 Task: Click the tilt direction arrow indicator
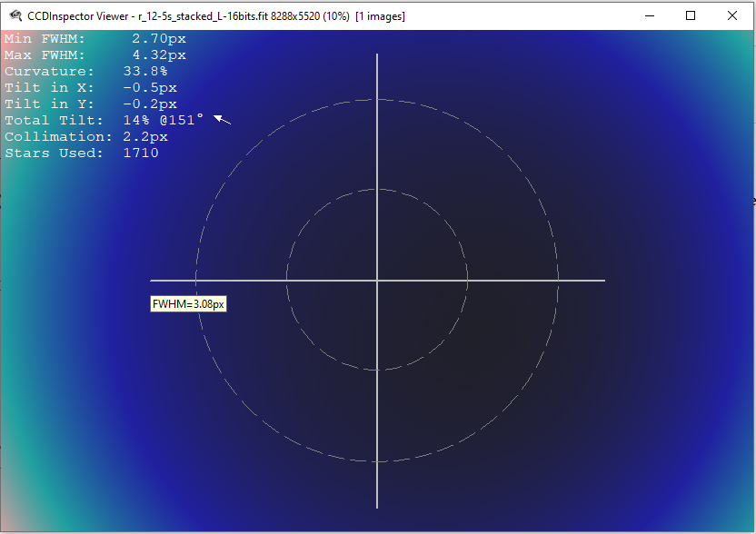[222, 120]
